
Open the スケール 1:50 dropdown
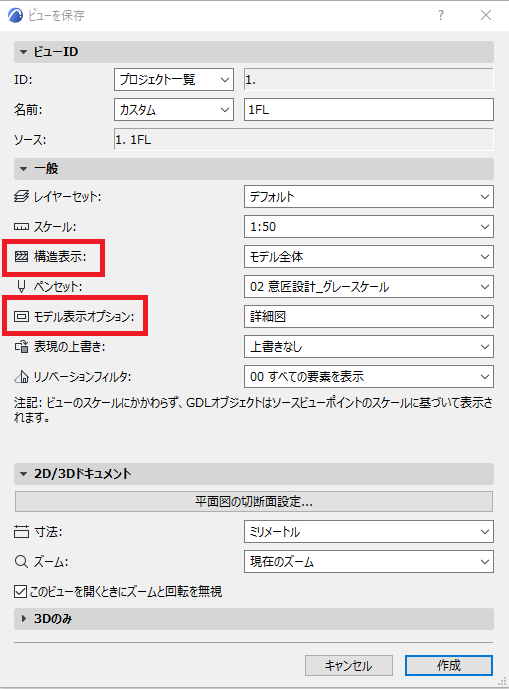[369, 227]
